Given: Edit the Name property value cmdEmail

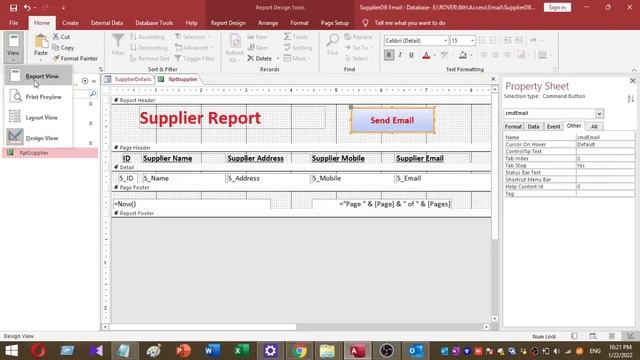Looking at the screenshot, I should tap(605, 137).
